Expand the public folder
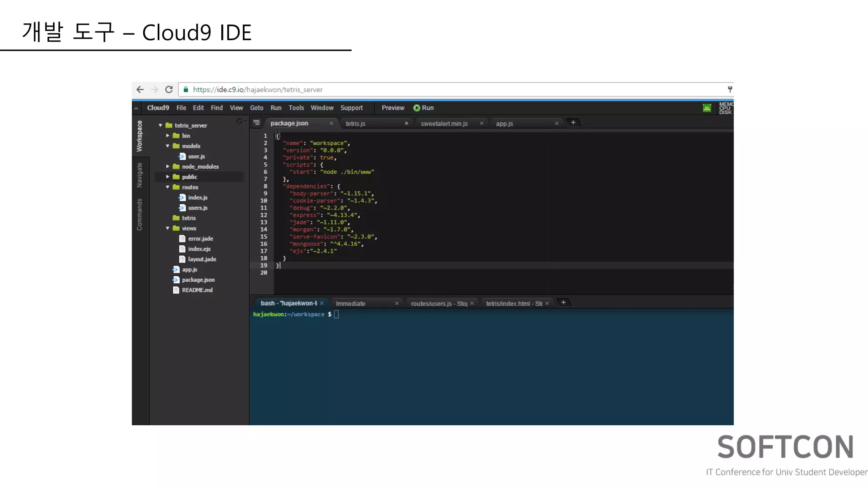868x488 pixels. pos(168,177)
